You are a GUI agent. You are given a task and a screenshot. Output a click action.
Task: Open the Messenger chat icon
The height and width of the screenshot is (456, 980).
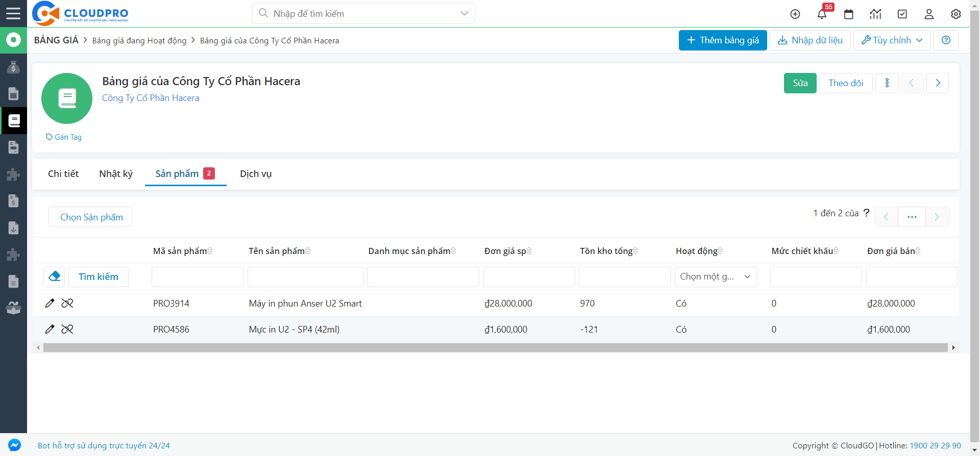pos(14,445)
